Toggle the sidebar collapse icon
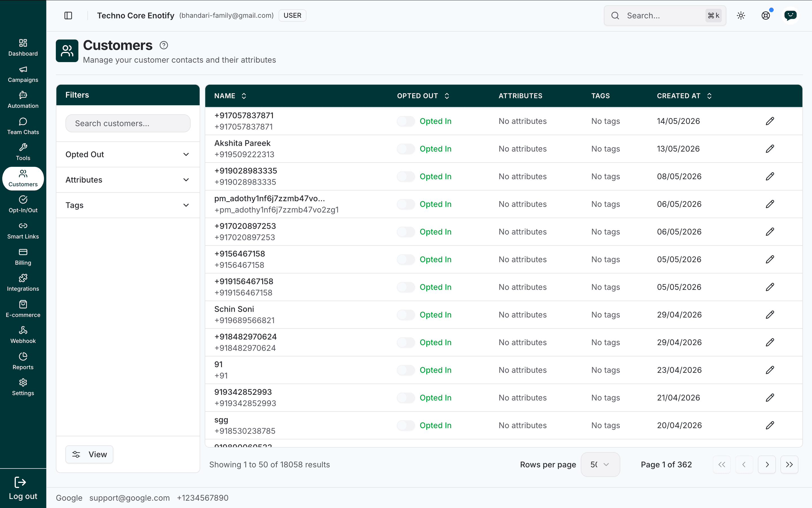This screenshot has width=812, height=508. tap(68, 16)
